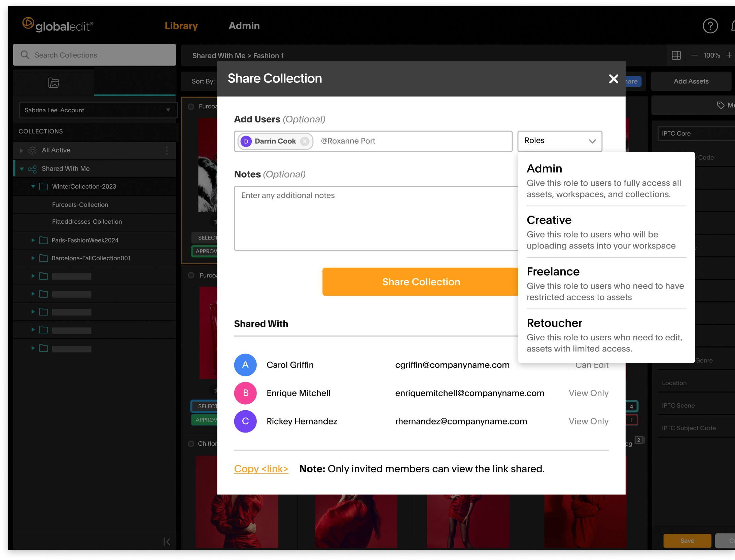The height and width of the screenshot is (560, 735).
Task: Open the Fitteddresses-Collection tree item
Action: point(87,222)
